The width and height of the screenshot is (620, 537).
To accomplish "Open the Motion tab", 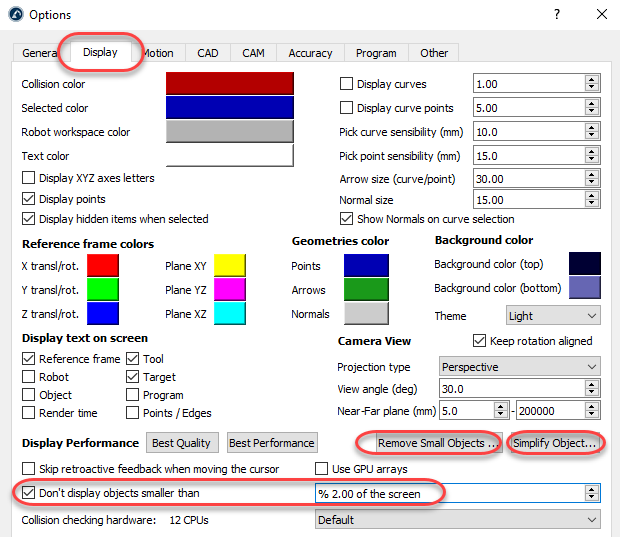I will pyautogui.click(x=157, y=53).
